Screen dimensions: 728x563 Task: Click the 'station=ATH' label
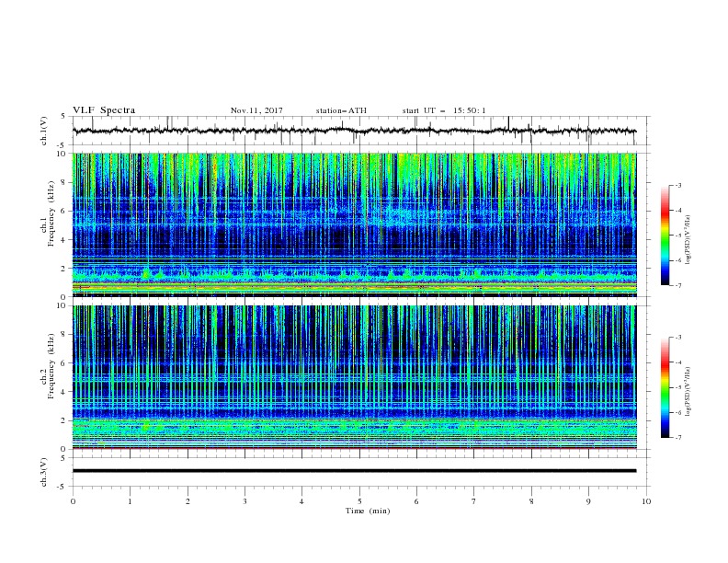(341, 110)
